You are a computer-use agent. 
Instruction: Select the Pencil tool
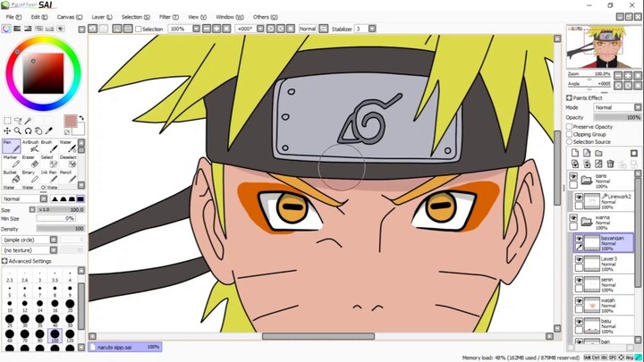click(68, 177)
